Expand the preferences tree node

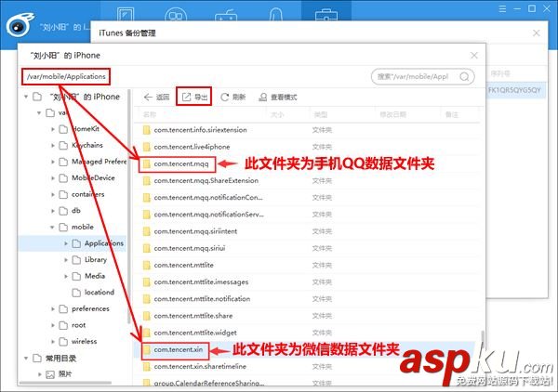[x=53, y=308]
